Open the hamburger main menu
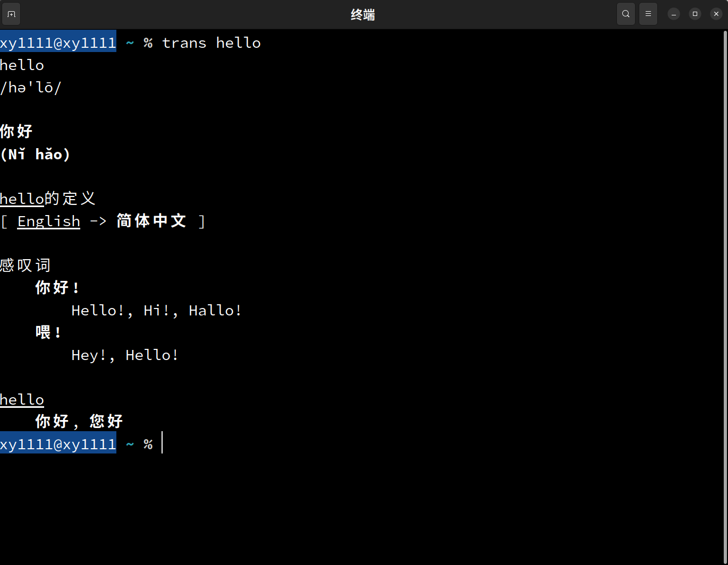The width and height of the screenshot is (728, 565). click(x=648, y=14)
